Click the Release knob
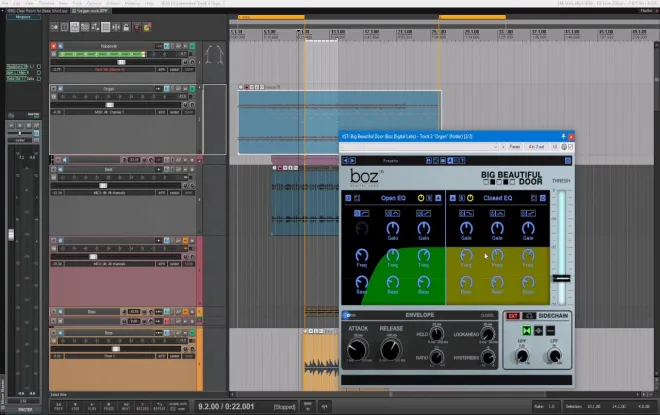Image resolution: width=660 pixels, height=415 pixels. (x=391, y=349)
